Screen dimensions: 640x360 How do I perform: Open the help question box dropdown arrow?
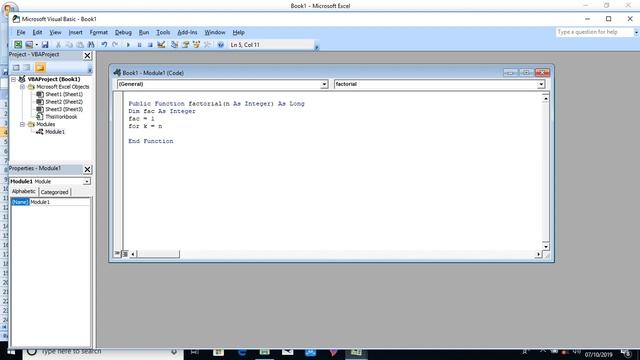(636, 32)
